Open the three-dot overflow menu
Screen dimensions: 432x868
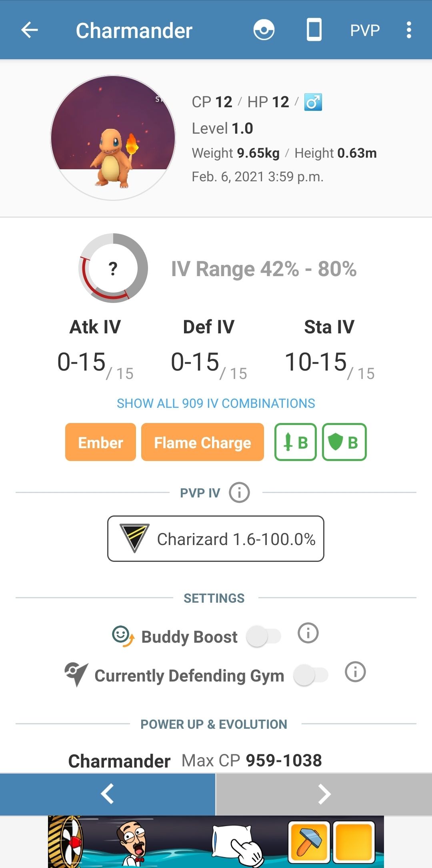409,30
